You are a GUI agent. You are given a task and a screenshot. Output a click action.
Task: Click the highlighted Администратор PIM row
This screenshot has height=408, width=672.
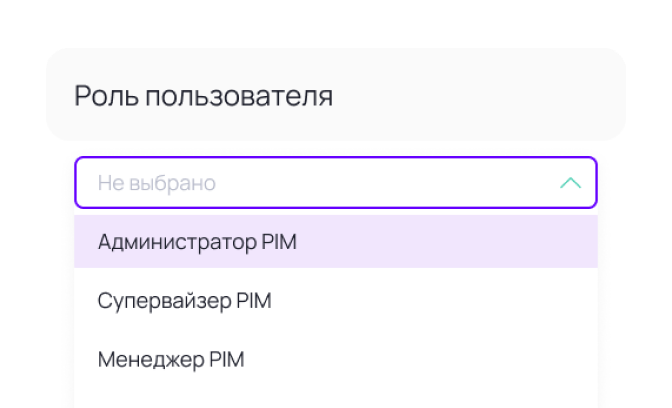point(335,242)
